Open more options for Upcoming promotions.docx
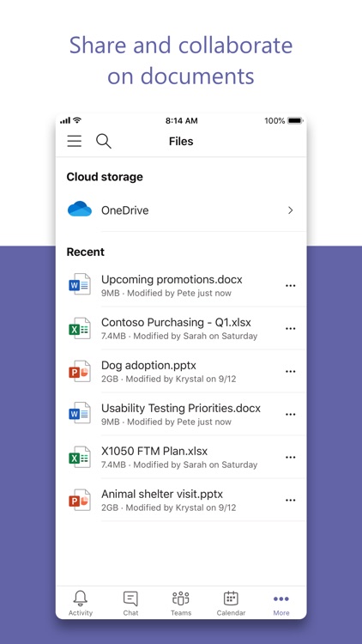 [291, 286]
